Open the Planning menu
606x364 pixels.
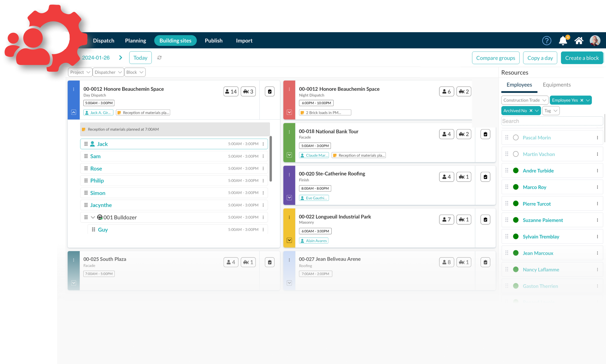tap(135, 40)
